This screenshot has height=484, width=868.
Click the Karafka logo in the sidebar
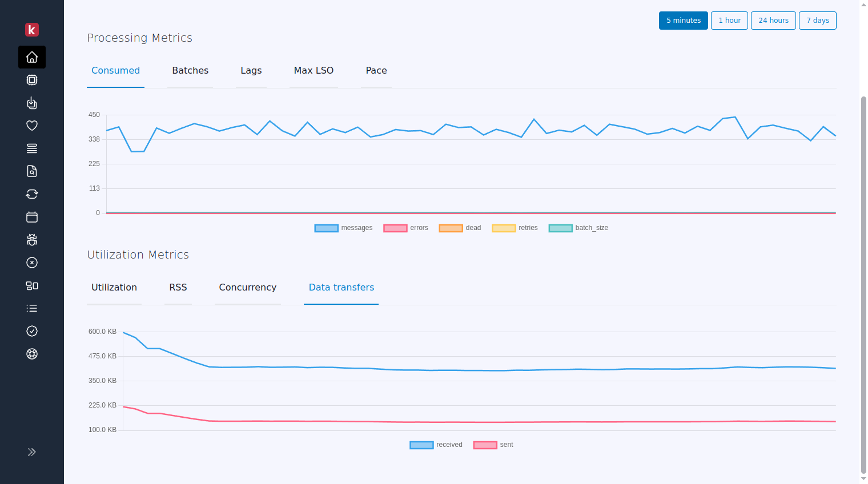pos(31,30)
